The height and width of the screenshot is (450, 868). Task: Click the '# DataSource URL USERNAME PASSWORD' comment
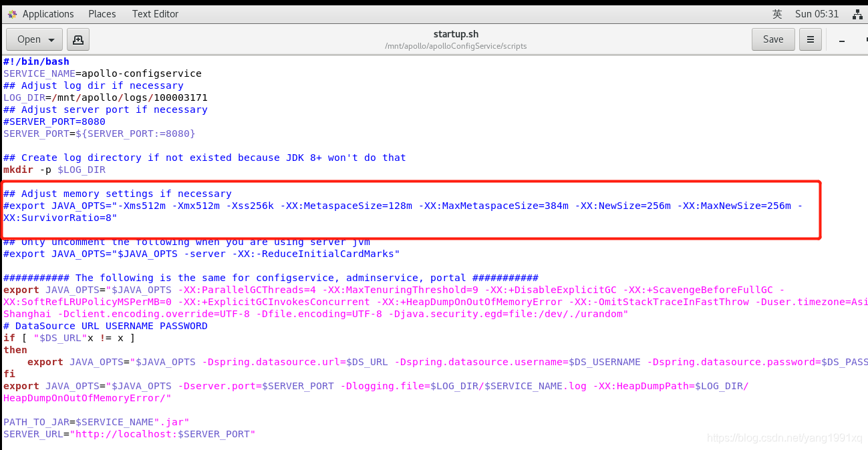(x=106, y=326)
